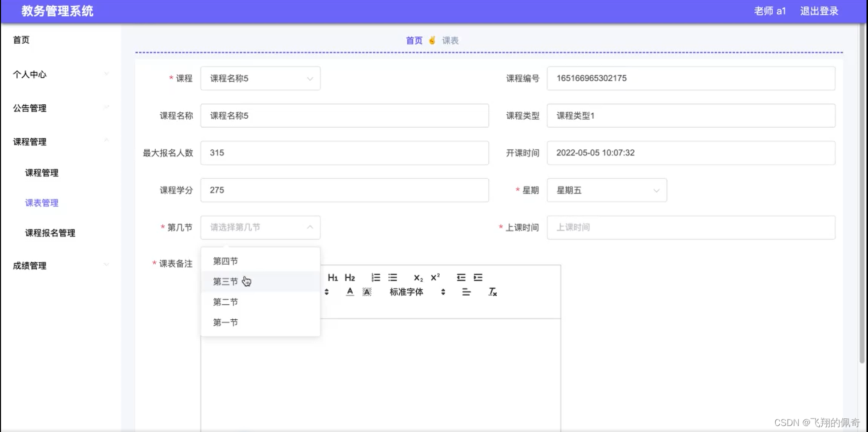Screen dimensions: 868x432
Task: Click the hand emoji breadcrumb separator
Action: [432, 40]
